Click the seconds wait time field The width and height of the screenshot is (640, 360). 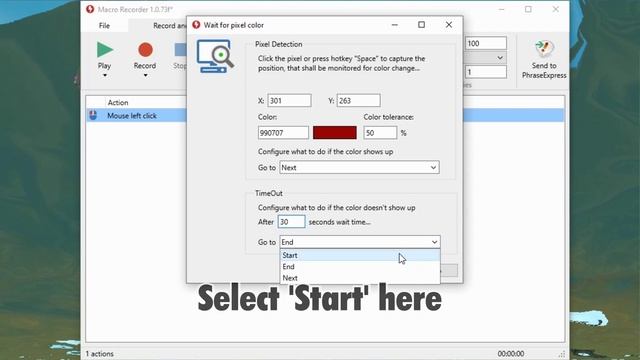(291, 222)
